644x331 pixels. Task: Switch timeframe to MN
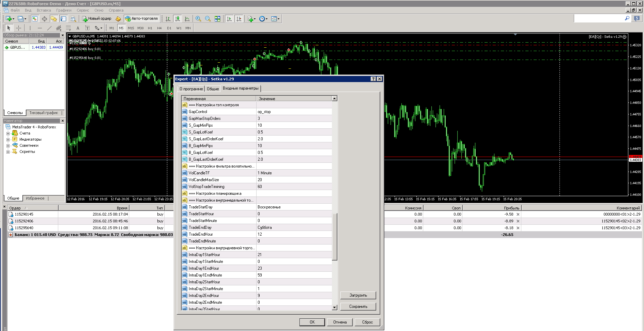point(188,28)
